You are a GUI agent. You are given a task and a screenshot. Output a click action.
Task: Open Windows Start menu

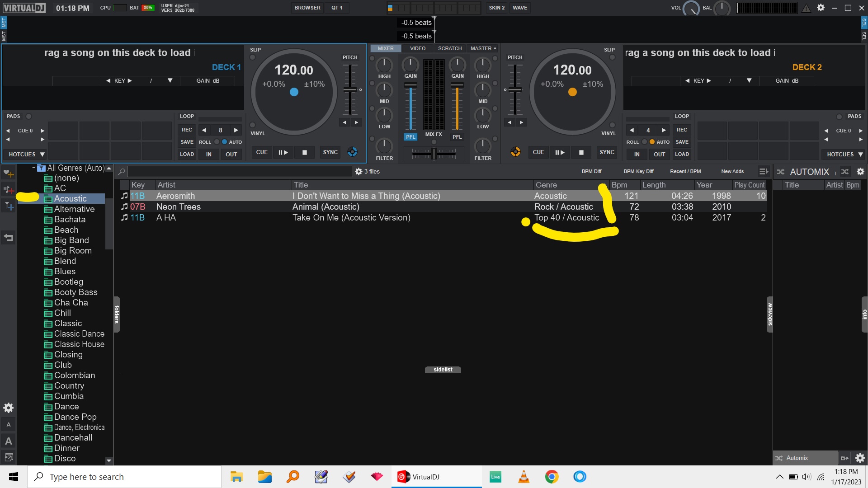tap(14, 477)
